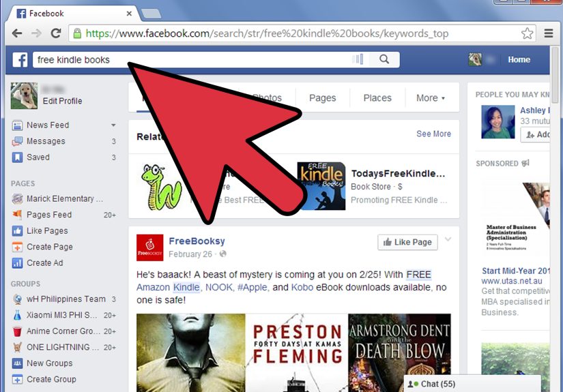This screenshot has width=563, height=392.
Task: Open www.utas.net.au sponsored link
Action: (x=512, y=281)
